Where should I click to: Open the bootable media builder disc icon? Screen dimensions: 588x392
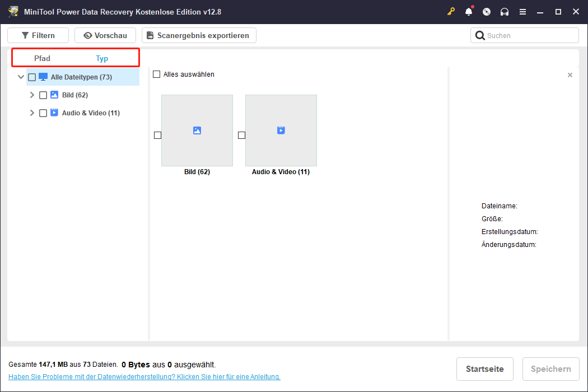pos(487,11)
